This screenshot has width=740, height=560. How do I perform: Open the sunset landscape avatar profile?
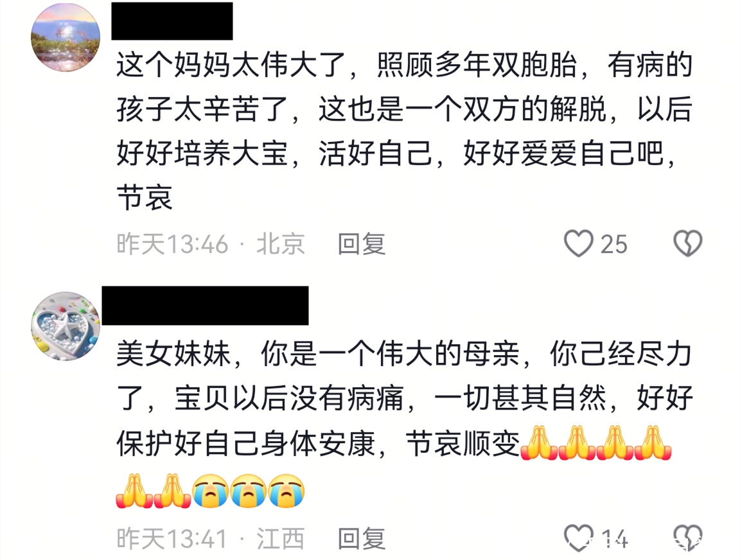pyautogui.click(x=65, y=37)
